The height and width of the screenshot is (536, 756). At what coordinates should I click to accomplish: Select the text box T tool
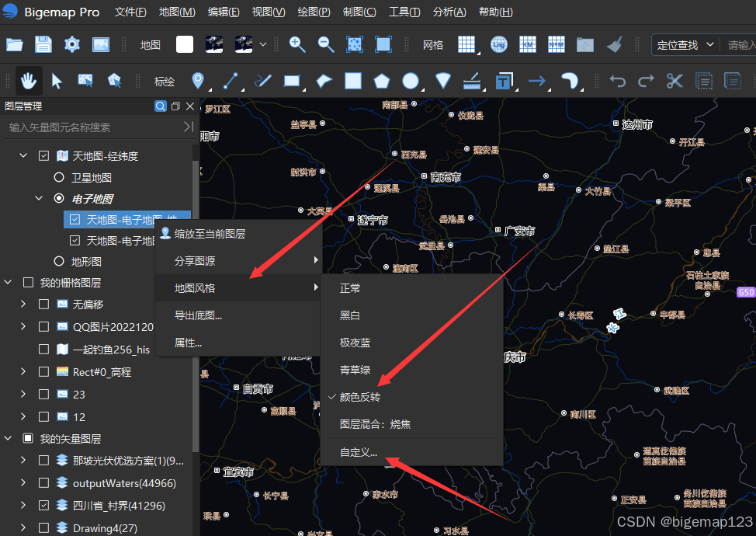[x=504, y=81]
